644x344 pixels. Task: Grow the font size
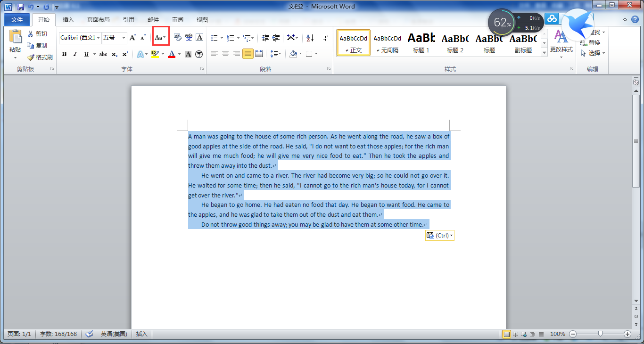[133, 38]
